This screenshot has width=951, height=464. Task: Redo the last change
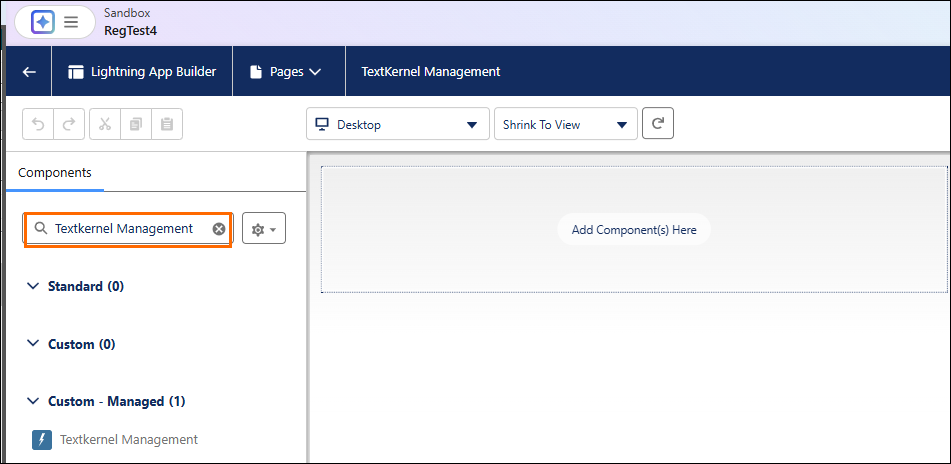tap(69, 124)
